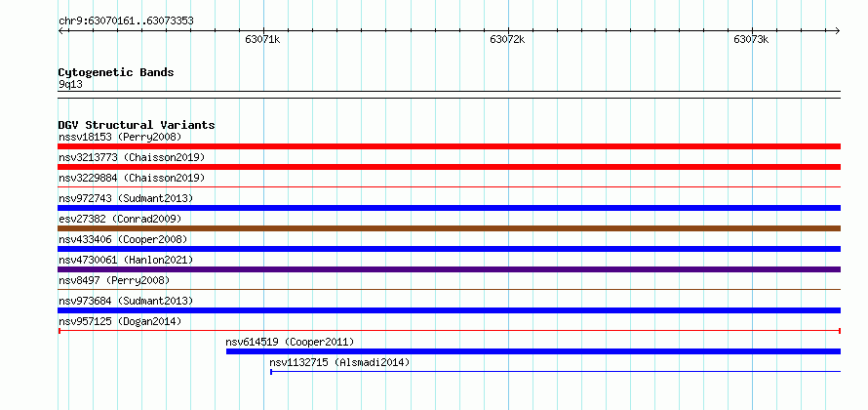Select the blue bar under nsv433406
Screen dimensions: 868x410
point(450,249)
